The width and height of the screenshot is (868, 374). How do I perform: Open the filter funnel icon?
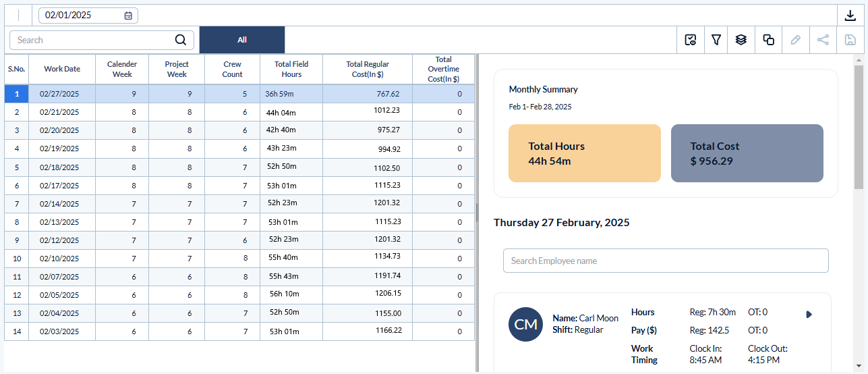click(716, 40)
